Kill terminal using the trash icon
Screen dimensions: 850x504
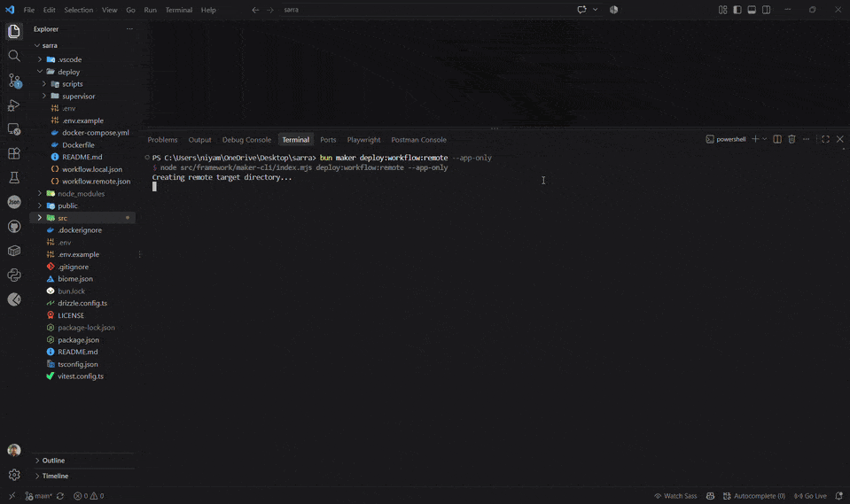792,139
